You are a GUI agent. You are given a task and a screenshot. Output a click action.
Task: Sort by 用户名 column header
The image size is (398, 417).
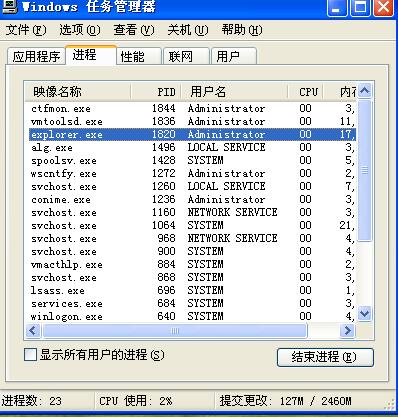(x=234, y=91)
